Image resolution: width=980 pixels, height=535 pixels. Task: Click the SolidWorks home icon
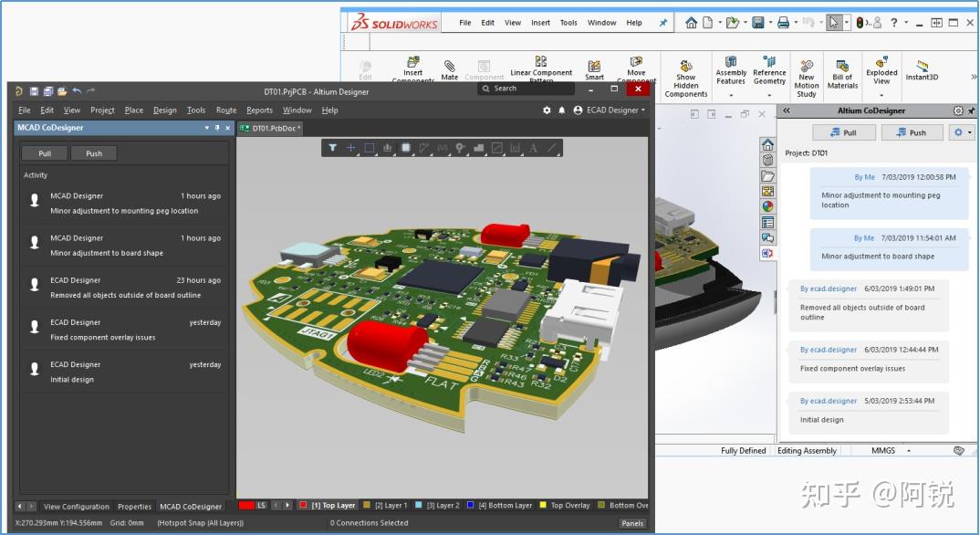click(692, 23)
